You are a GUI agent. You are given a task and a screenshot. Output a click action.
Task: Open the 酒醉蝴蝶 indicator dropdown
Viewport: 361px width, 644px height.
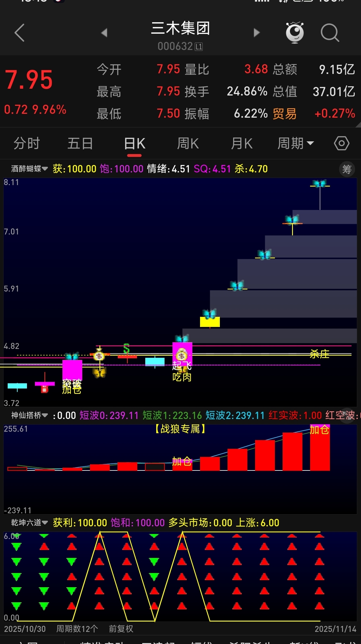29,169
